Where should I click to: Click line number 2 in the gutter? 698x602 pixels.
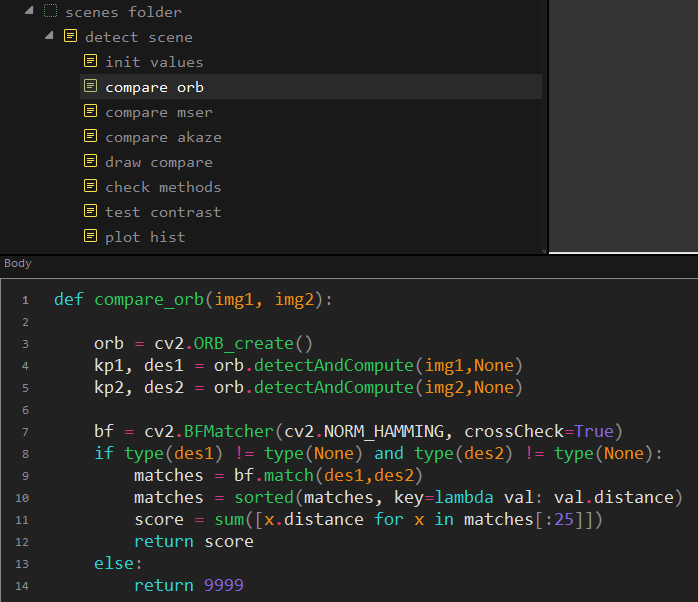click(25, 322)
